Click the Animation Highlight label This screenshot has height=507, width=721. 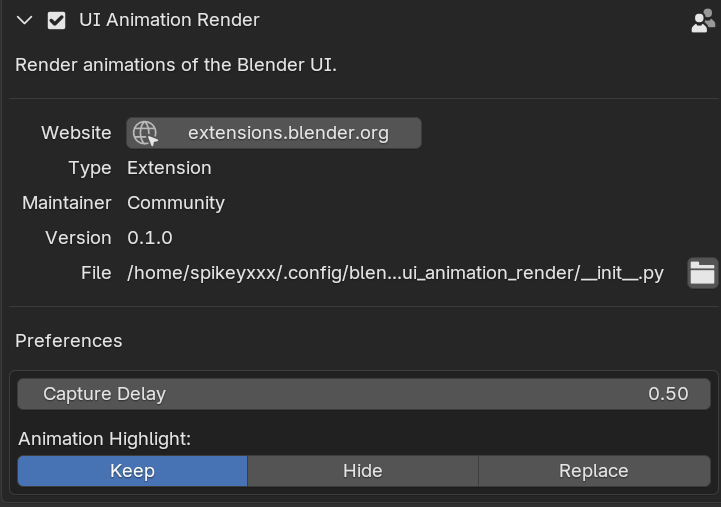coord(104,438)
